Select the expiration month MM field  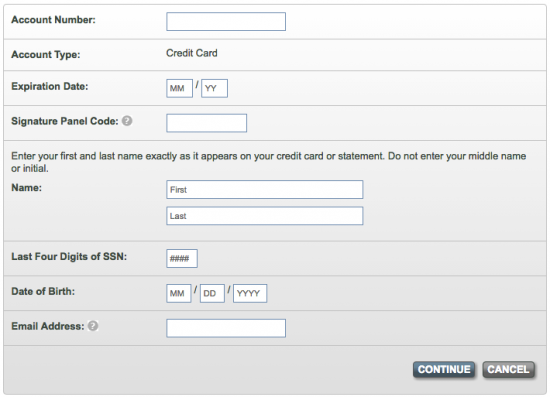pyautogui.click(x=179, y=88)
